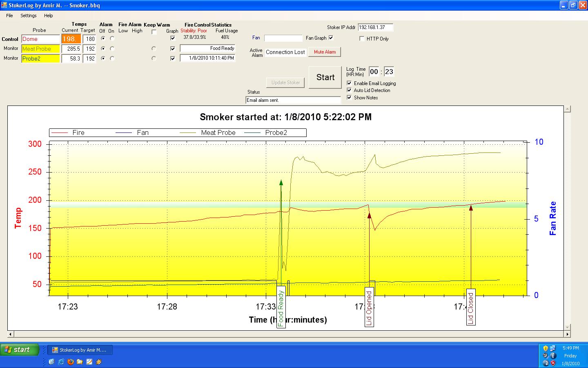This screenshot has height=368, width=588.
Task: Open the Windows Start button
Action: tap(20, 350)
